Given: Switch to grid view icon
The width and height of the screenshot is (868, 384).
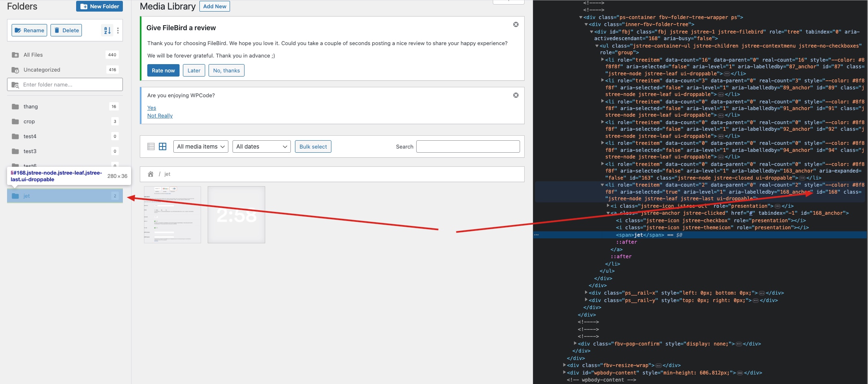Looking at the screenshot, I should [163, 146].
